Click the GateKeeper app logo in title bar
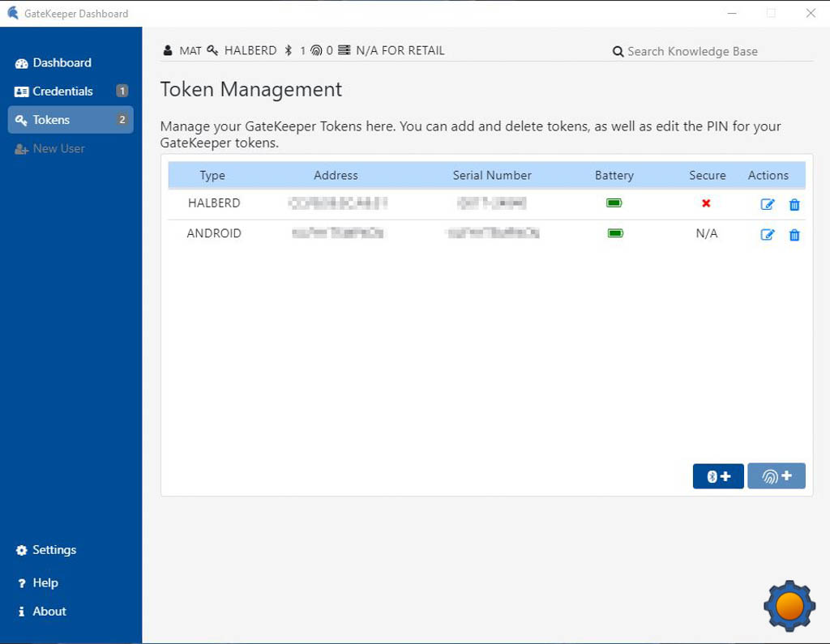 (x=13, y=13)
